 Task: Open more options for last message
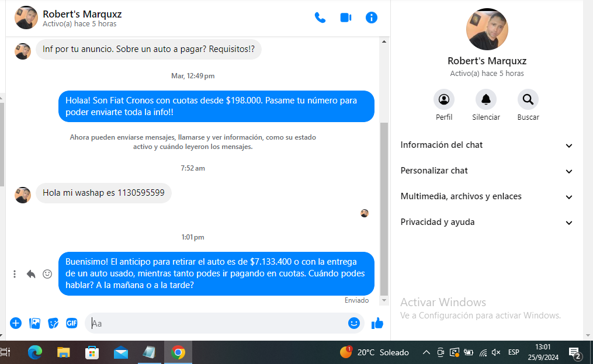pyautogui.click(x=15, y=274)
